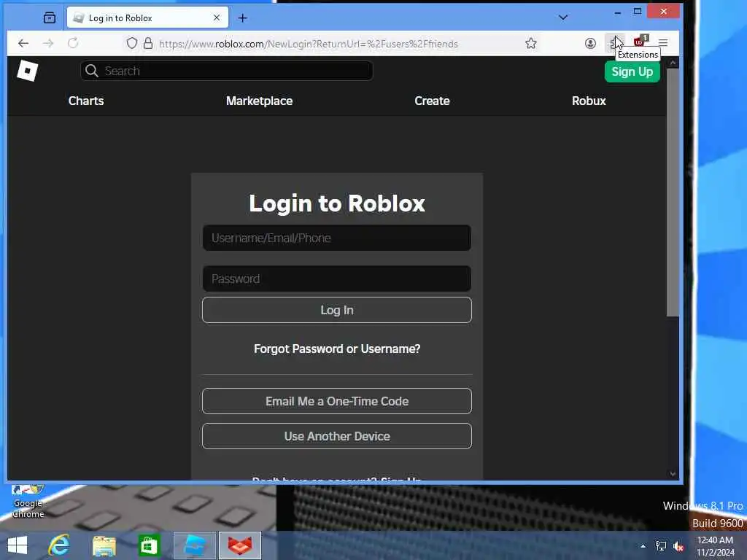
Task: Open the Google Chrome desktop shortcut
Action: point(28,502)
